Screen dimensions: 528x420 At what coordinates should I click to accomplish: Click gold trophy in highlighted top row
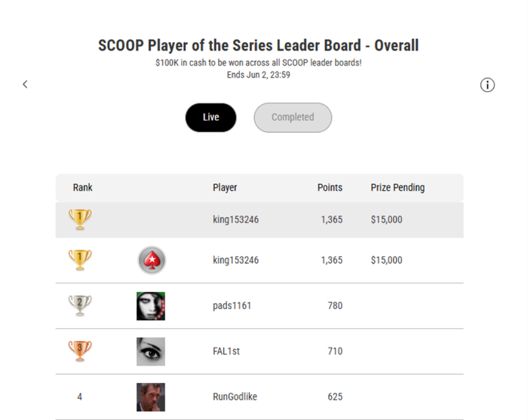[80, 219]
